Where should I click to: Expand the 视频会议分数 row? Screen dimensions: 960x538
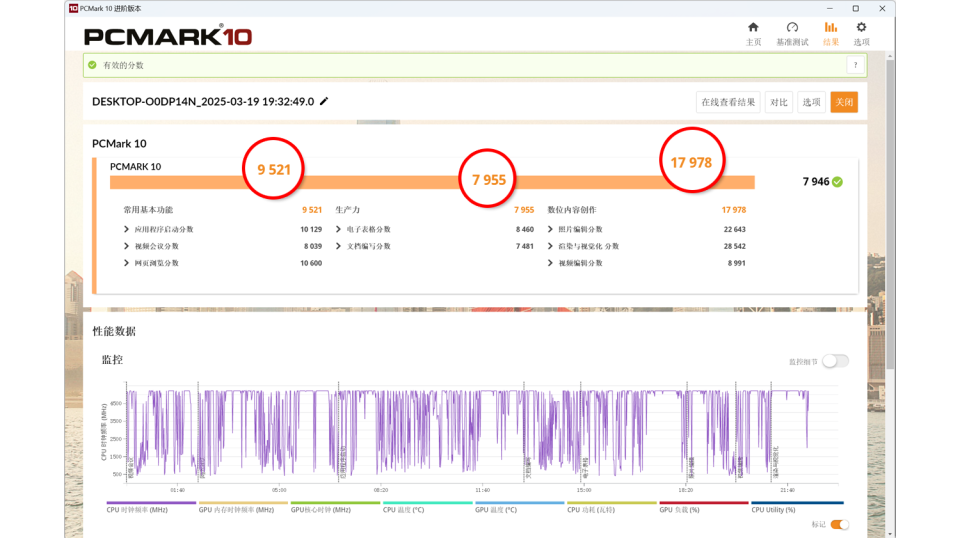(x=126, y=246)
